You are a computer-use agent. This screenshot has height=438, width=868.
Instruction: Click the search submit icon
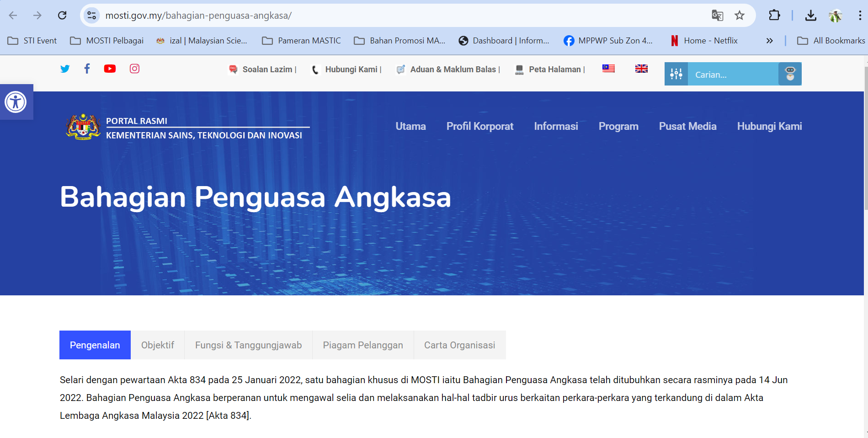click(790, 74)
